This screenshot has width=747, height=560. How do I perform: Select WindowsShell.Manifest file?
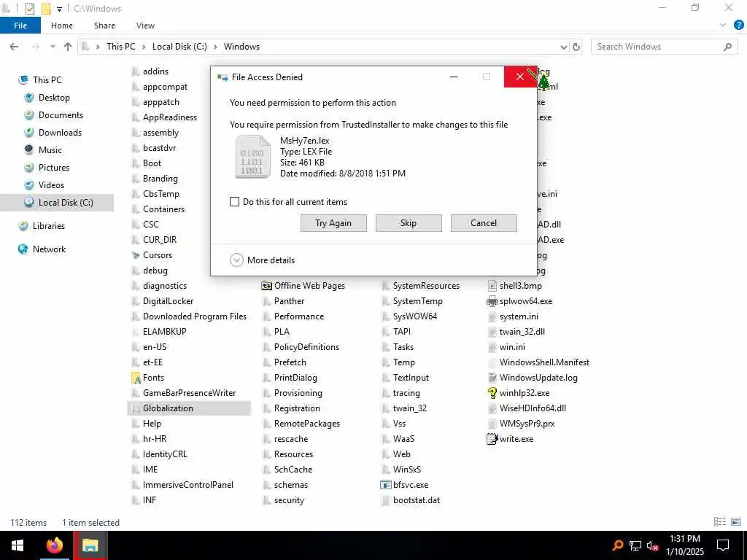[544, 362]
